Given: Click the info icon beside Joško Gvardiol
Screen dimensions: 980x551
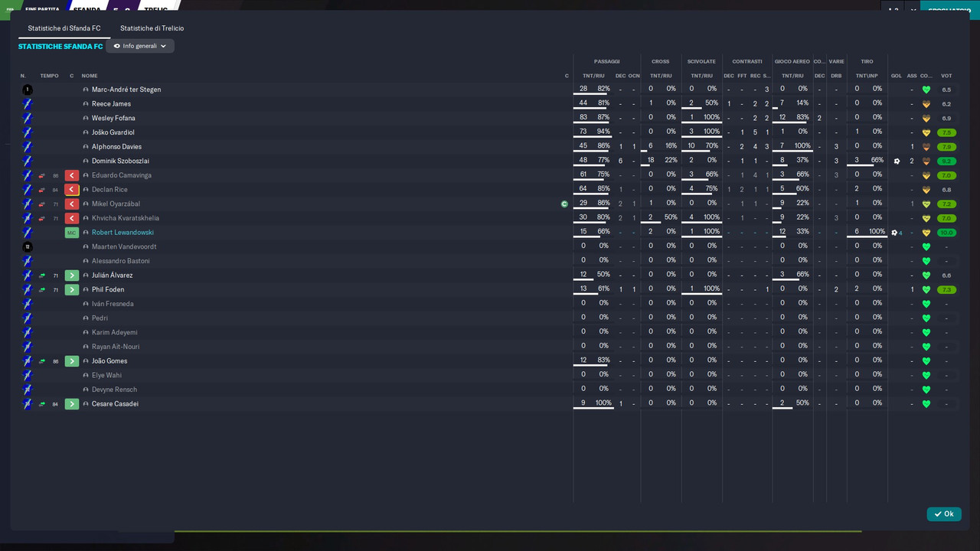Looking at the screenshot, I should pos(86,132).
